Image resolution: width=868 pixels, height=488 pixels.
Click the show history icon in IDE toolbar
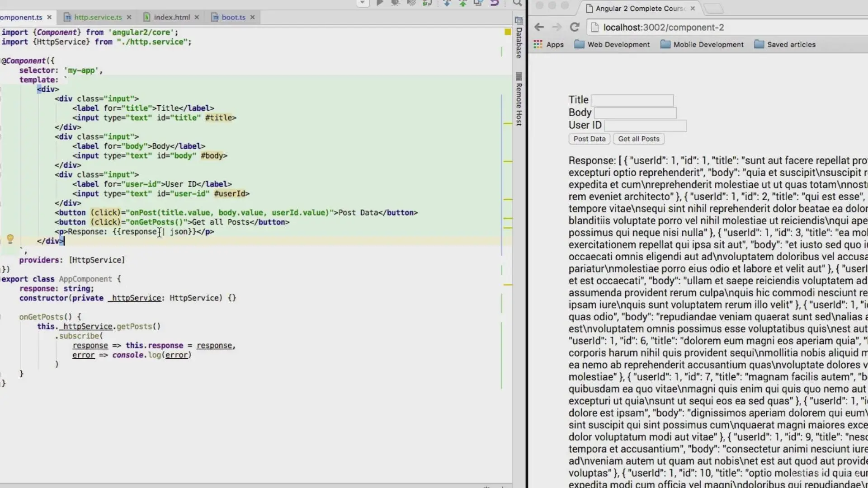pyautogui.click(x=478, y=3)
